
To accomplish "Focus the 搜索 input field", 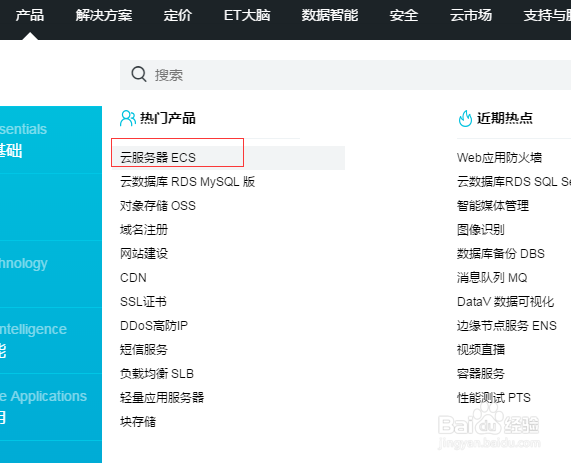I will [345, 75].
